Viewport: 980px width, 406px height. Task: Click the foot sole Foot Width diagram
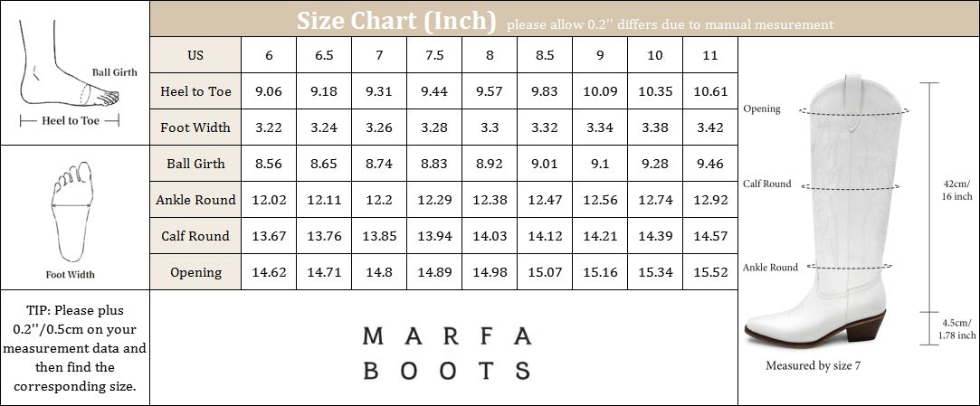pyautogui.click(x=70, y=212)
